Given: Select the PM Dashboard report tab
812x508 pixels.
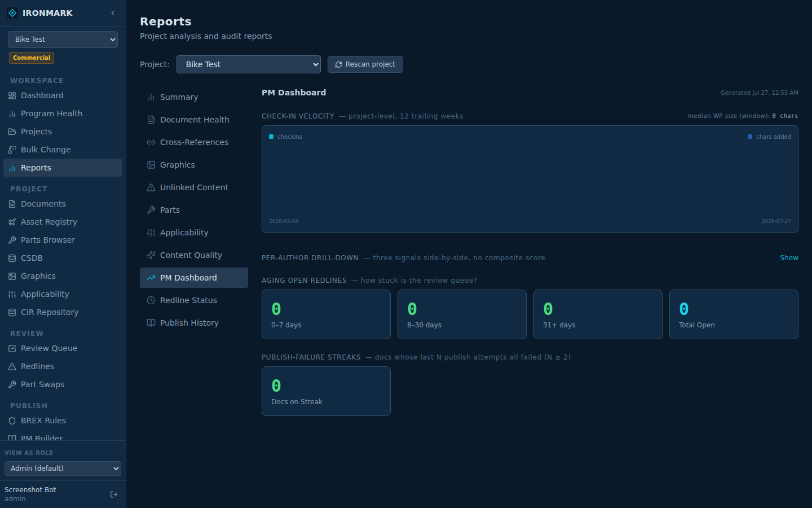Looking at the screenshot, I should pyautogui.click(x=194, y=278).
